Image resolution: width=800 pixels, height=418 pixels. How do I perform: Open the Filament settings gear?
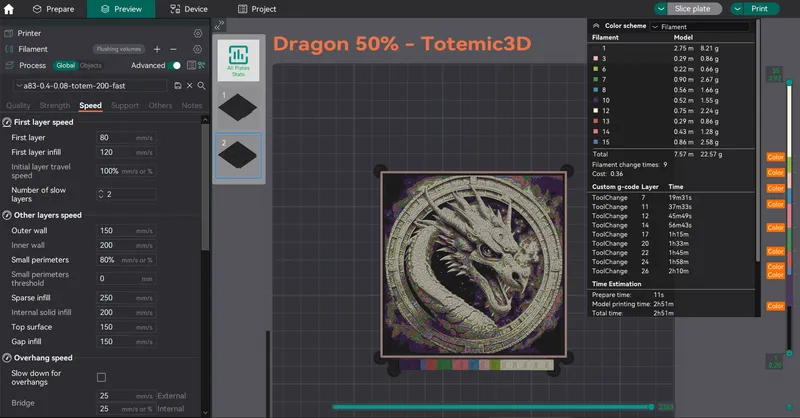(x=198, y=49)
